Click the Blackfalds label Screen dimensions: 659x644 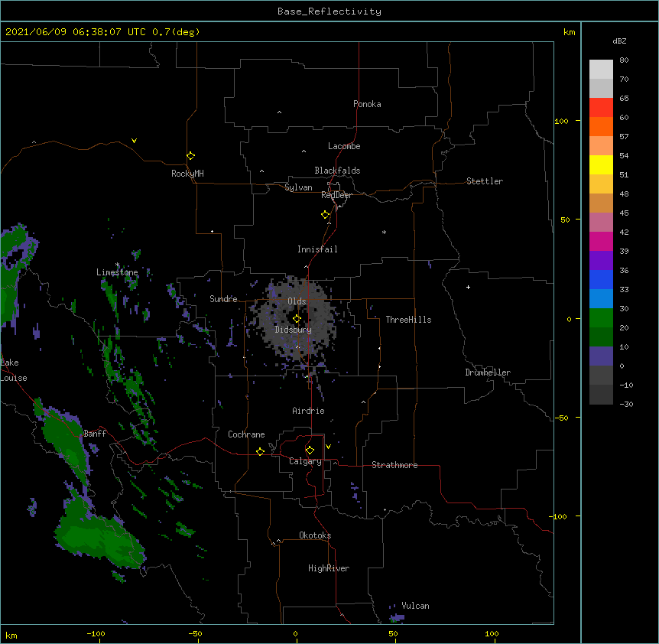tap(337, 171)
